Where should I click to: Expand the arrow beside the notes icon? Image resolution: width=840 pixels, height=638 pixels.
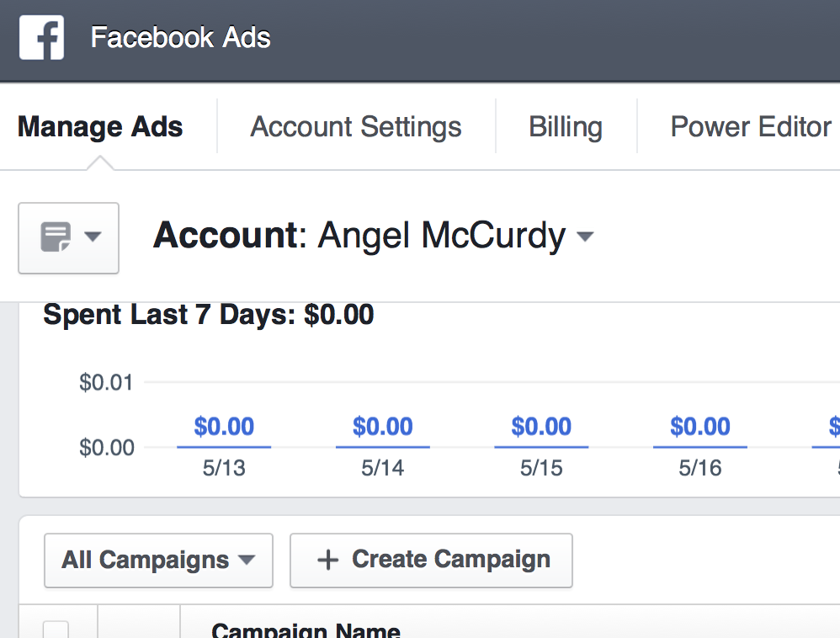pyautogui.click(x=93, y=237)
